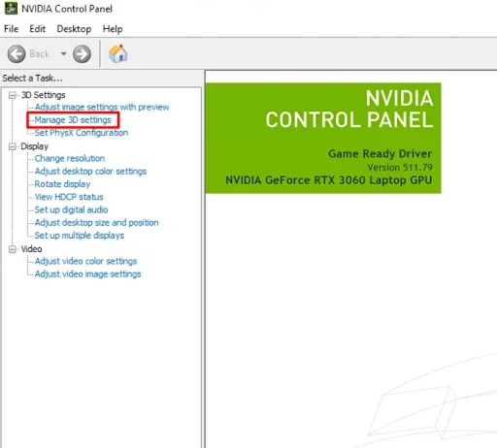
Task: Select the 3D Settings category label
Action: (x=44, y=95)
